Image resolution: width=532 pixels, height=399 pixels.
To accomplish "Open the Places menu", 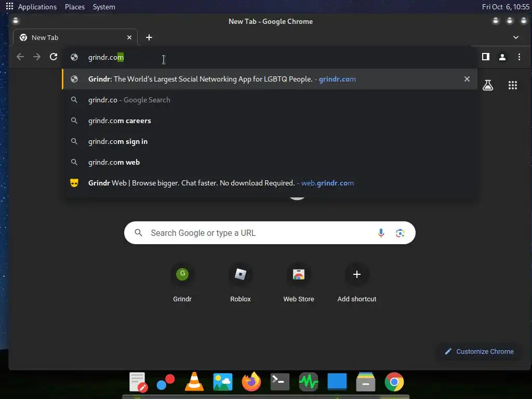I will (x=75, y=7).
